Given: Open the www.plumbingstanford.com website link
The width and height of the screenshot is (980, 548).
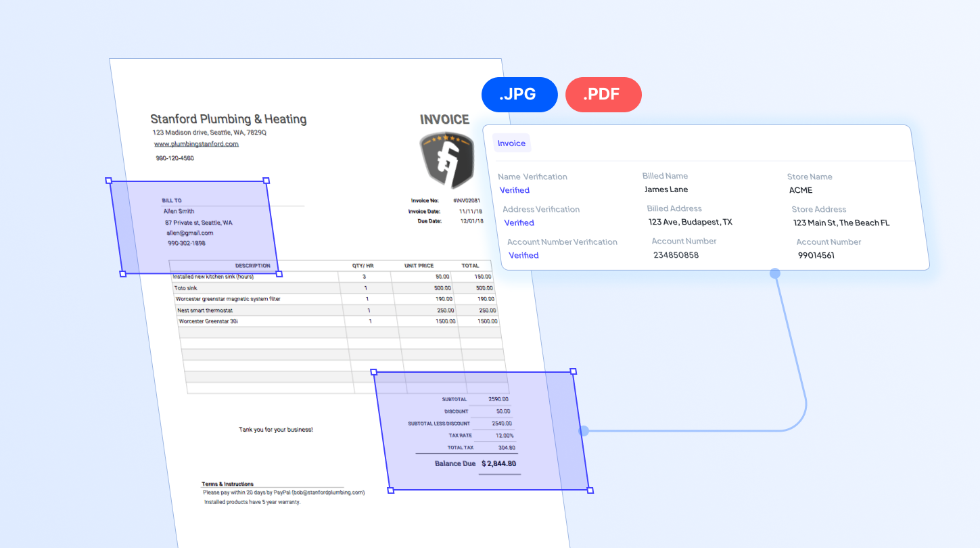Looking at the screenshot, I should (196, 144).
